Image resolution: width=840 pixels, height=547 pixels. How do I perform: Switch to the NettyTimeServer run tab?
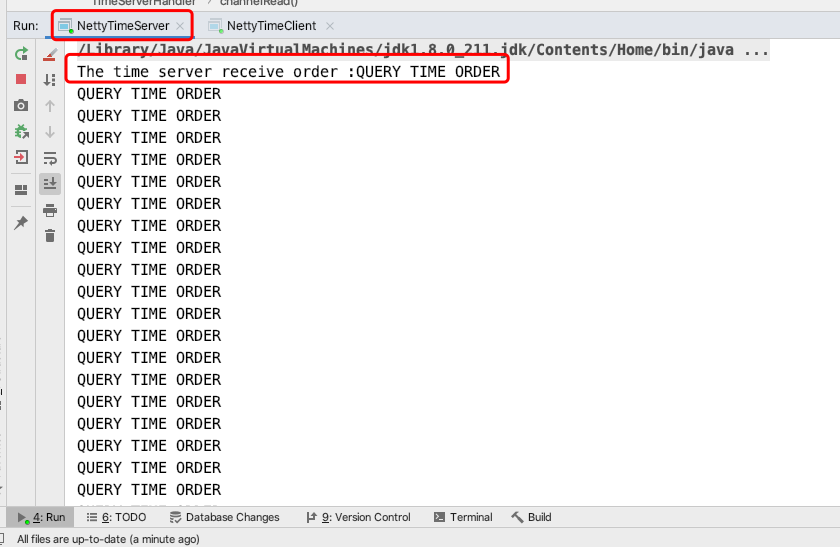123,26
